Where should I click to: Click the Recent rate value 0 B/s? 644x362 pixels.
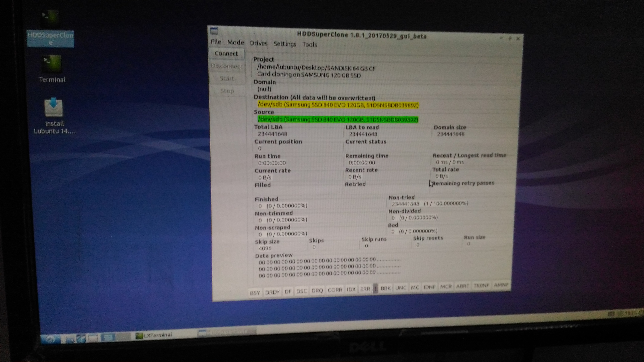coord(355,177)
